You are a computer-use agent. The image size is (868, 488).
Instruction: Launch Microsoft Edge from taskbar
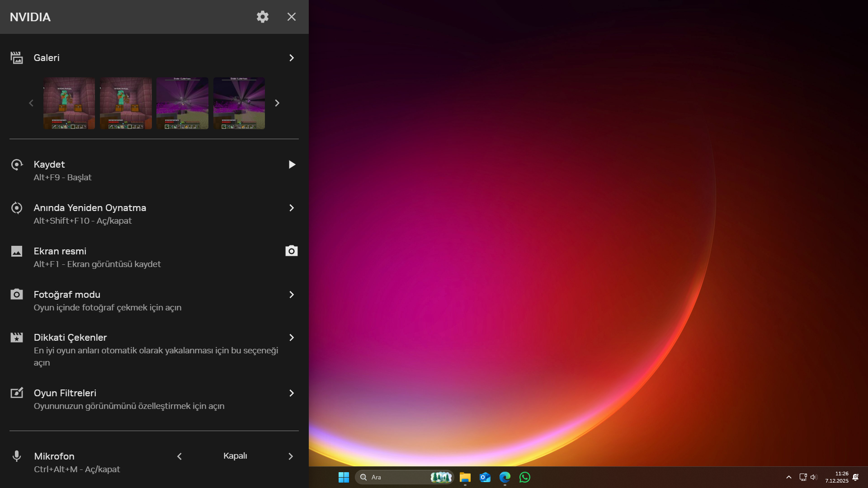coord(505,477)
